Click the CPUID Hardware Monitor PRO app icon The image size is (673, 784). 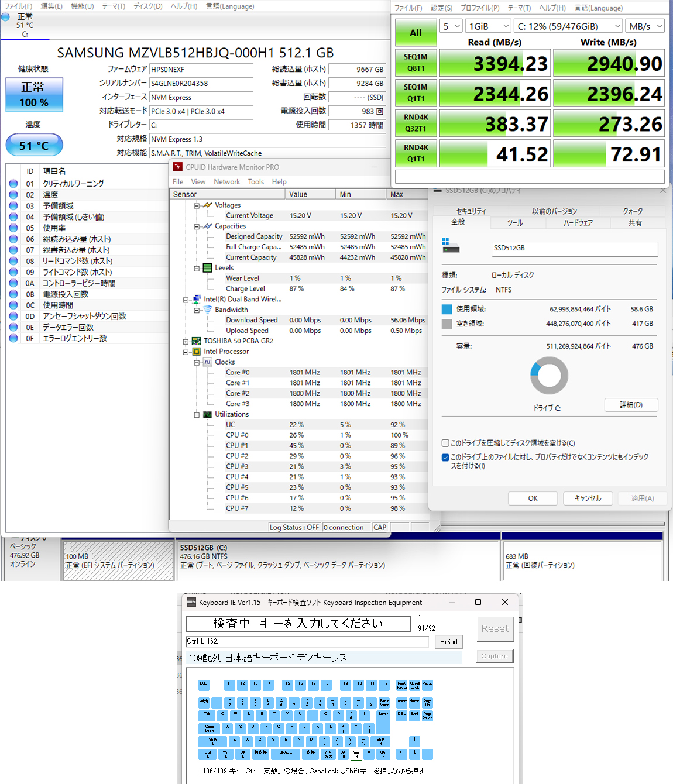click(x=178, y=167)
